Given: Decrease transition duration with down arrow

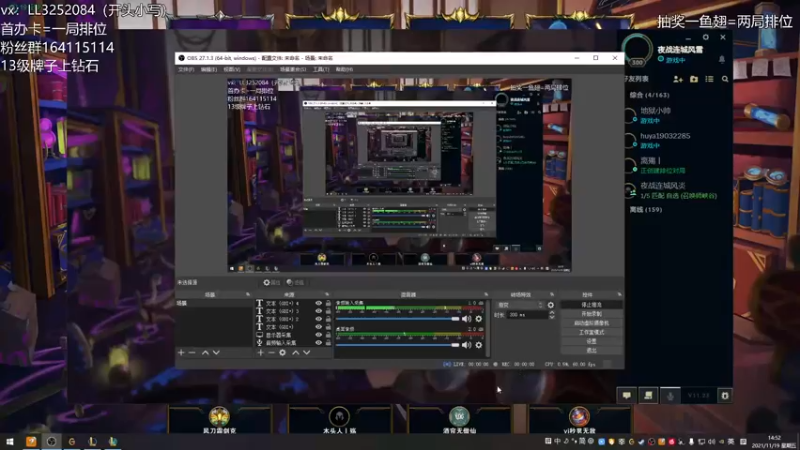Looking at the screenshot, I should 552,317.
